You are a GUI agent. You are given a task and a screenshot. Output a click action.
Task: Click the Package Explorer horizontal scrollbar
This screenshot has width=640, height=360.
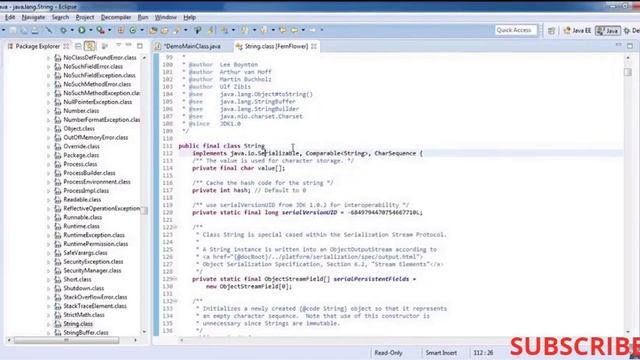pyautogui.click(x=66, y=340)
